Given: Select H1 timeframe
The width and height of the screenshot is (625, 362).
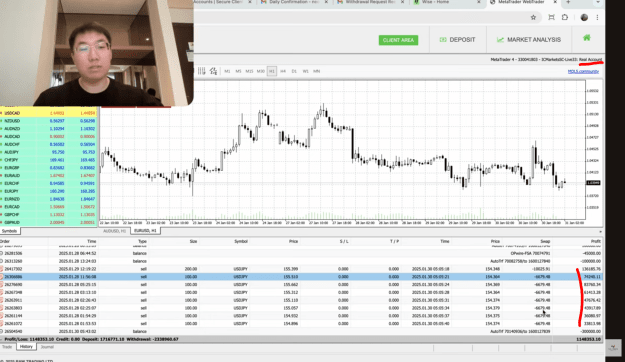Looking at the screenshot, I should click(x=272, y=71).
